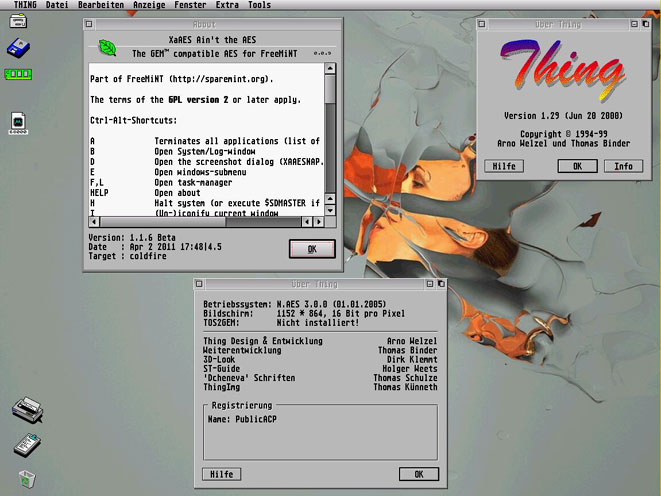The height and width of the screenshot is (496, 661).
Task: Click OK in the Version 1.29 window
Action: 578,166
